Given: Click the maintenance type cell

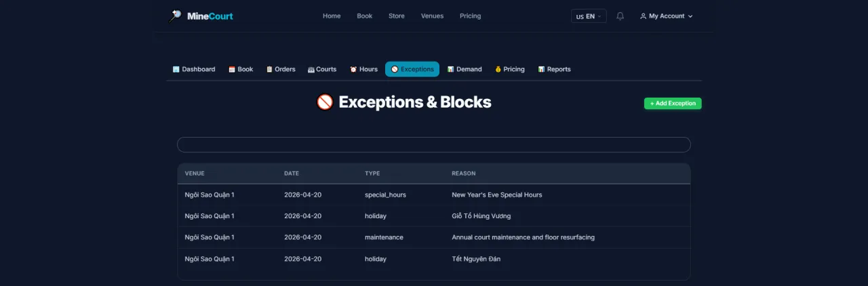Looking at the screenshot, I should point(384,237).
